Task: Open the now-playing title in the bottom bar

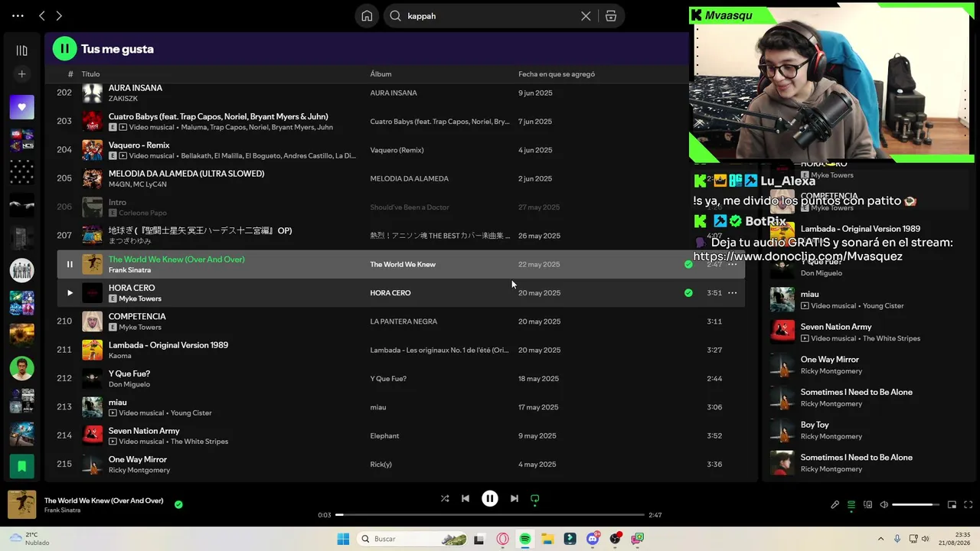Action: [103, 500]
